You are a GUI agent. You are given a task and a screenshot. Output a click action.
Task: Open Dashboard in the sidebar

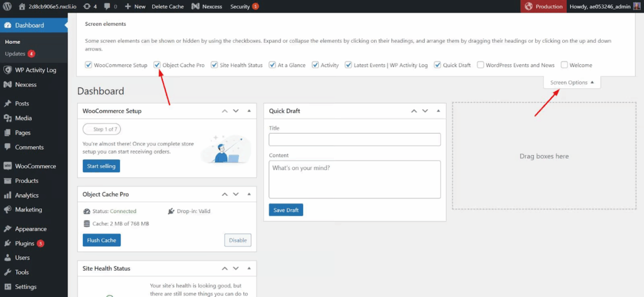34,25
